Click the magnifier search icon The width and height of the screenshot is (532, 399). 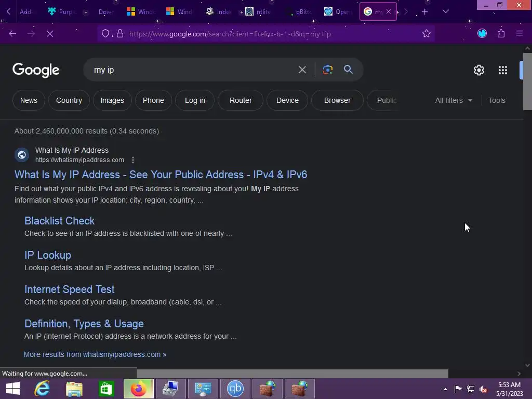(348, 70)
